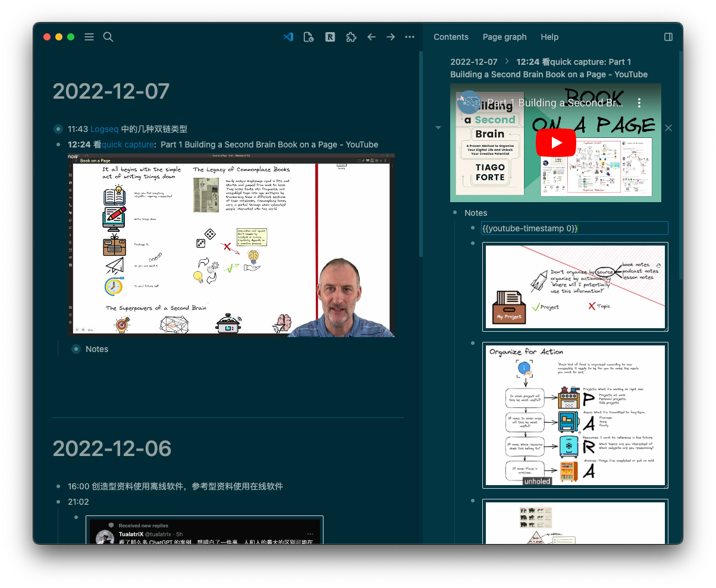The width and height of the screenshot is (716, 588).
Task: Open the three-dots more menu
Action: click(x=410, y=37)
